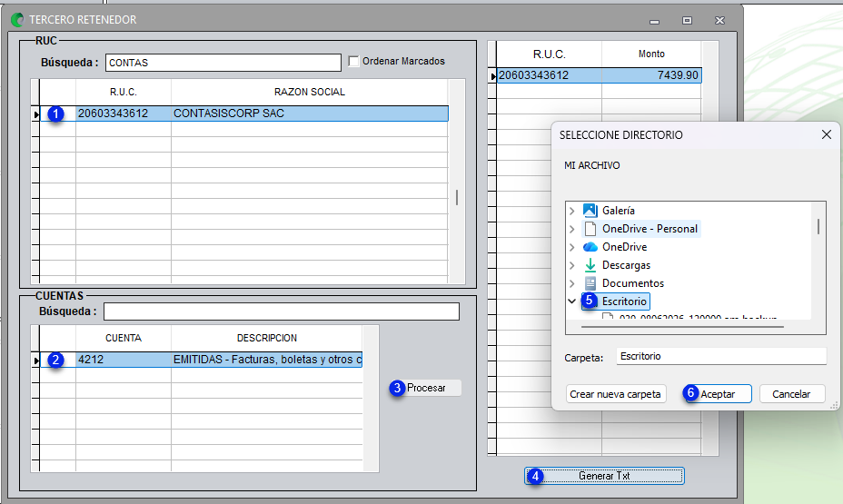The height and width of the screenshot is (504, 843).
Task: Select the CONTASISCORP SAC row
Action: click(x=243, y=114)
